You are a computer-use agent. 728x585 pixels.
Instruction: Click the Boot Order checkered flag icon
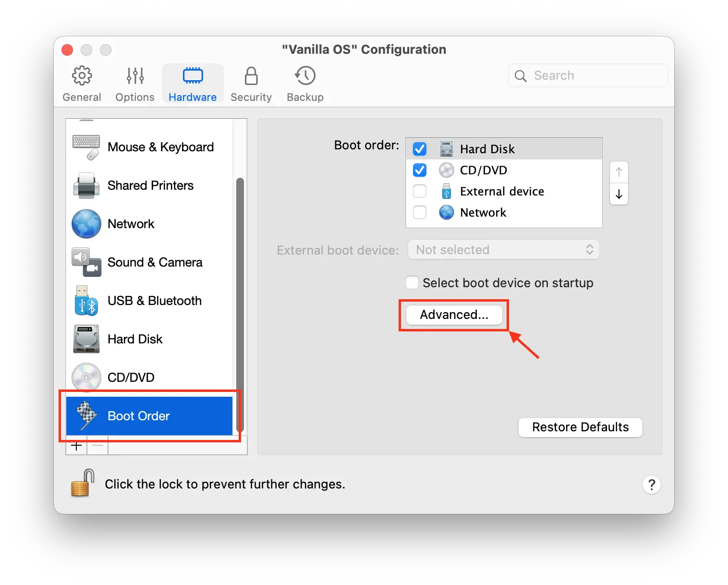click(x=86, y=416)
